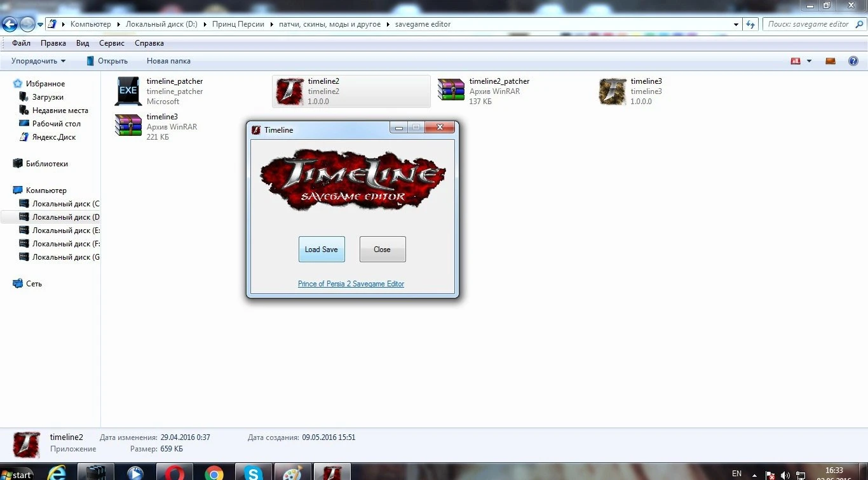Open the view options dropdown arrow
Screen dimensions: 868x480
809,61
